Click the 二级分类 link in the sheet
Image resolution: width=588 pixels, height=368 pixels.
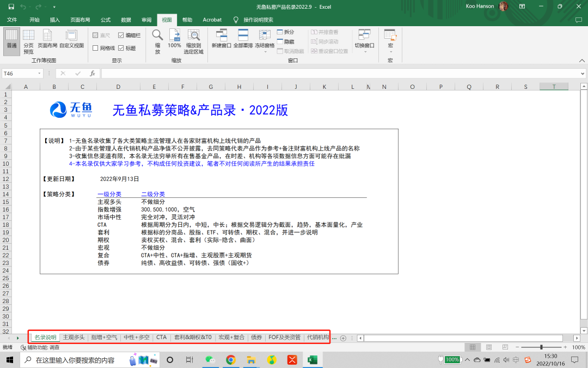click(153, 194)
